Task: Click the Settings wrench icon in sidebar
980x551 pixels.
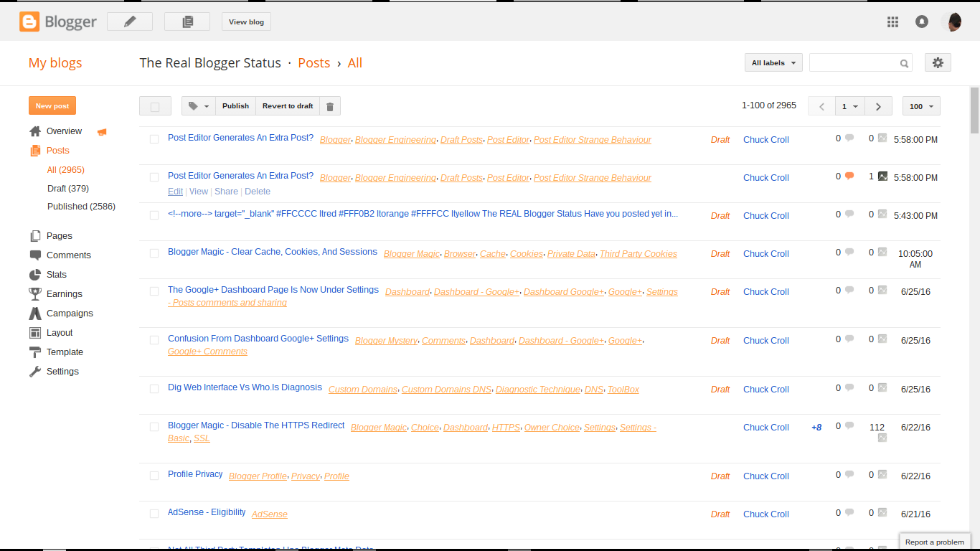Action: (x=35, y=372)
